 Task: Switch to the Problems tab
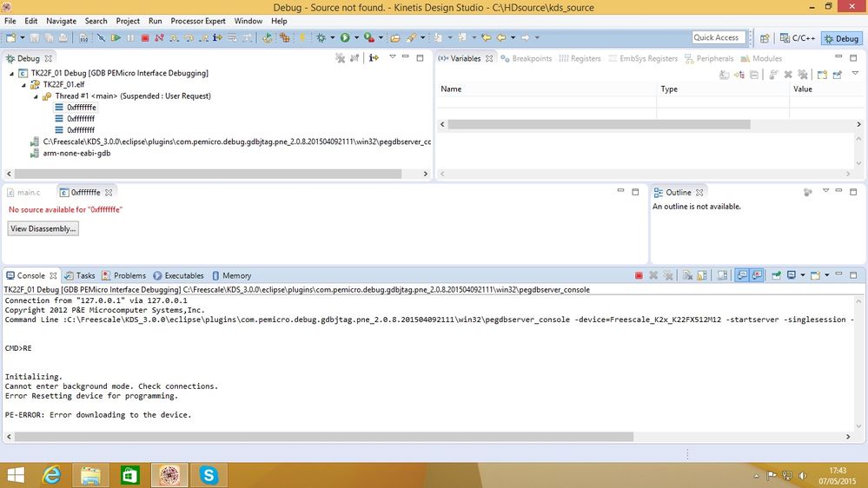click(x=124, y=275)
